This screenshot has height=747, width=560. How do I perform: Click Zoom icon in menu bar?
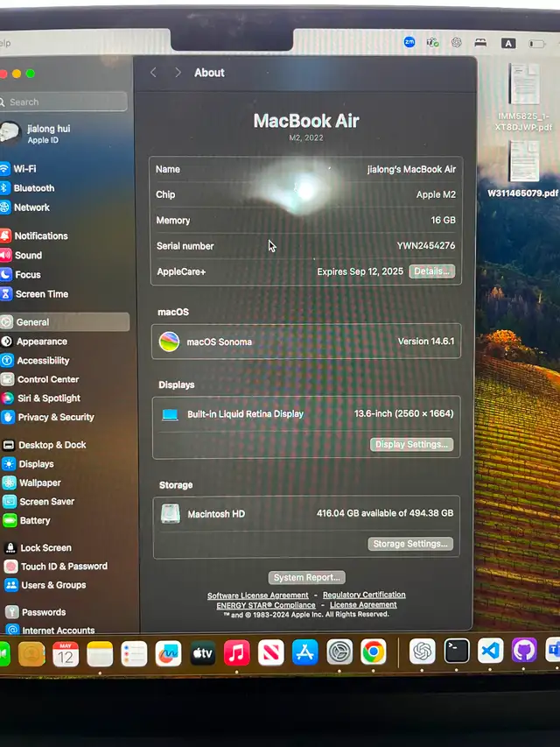click(x=409, y=42)
